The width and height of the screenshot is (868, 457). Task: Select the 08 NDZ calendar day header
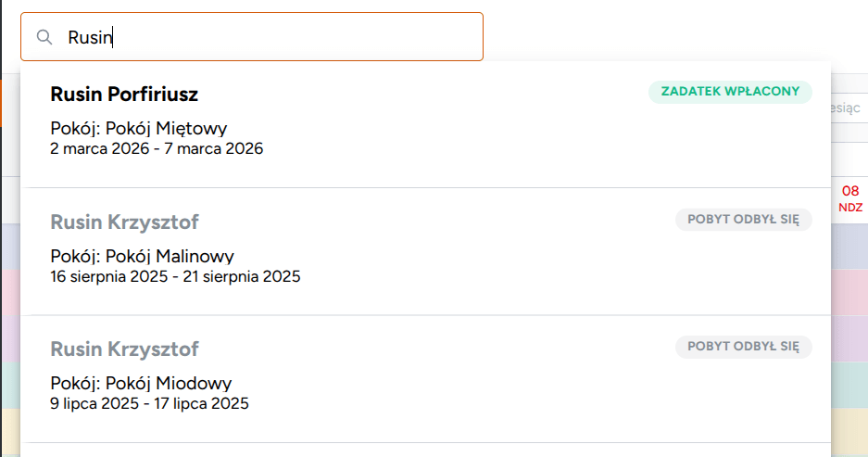tap(850, 198)
